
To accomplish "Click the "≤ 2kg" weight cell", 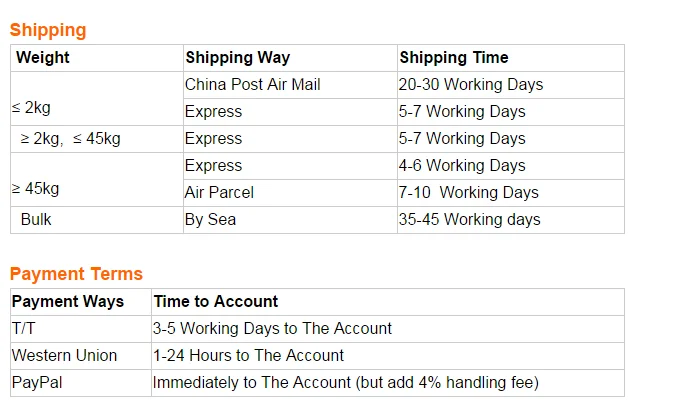I will pyautogui.click(x=31, y=108).
